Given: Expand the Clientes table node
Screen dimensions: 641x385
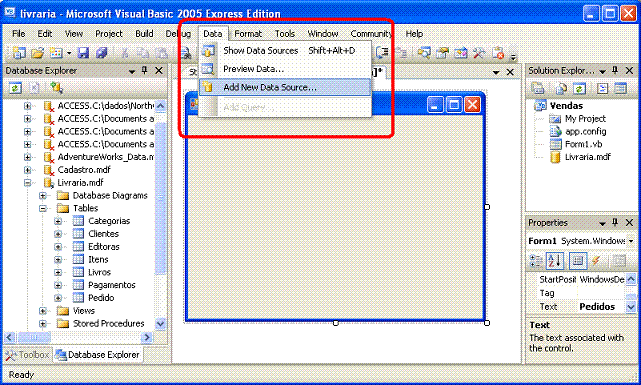Looking at the screenshot, I should coord(58,234).
